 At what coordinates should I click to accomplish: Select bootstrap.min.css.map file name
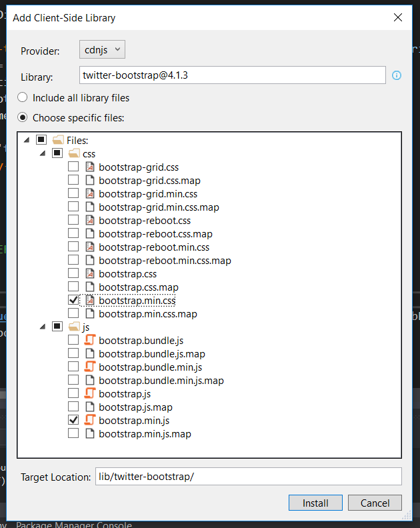(x=148, y=314)
